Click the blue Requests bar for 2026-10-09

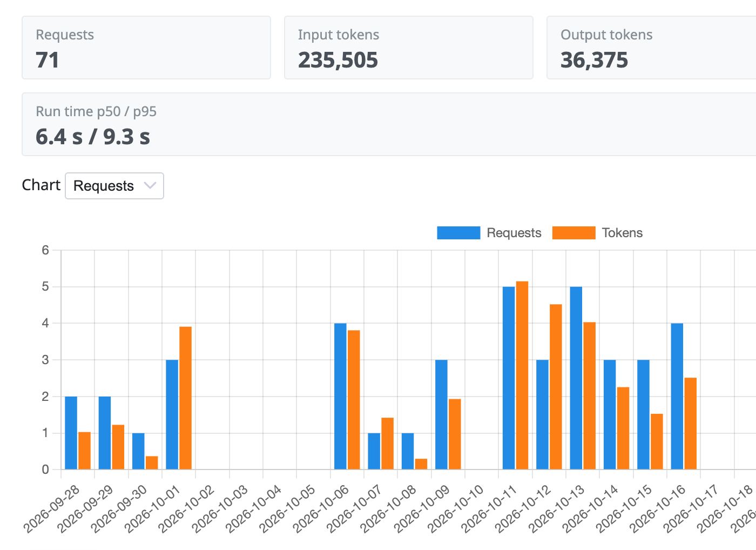pyautogui.click(x=441, y=414)
